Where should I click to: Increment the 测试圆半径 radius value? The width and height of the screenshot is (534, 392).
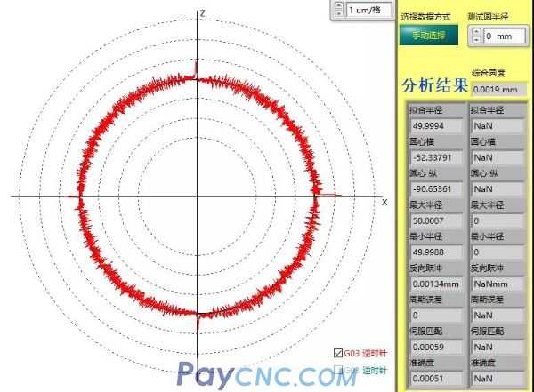click(x=477, y=31)
